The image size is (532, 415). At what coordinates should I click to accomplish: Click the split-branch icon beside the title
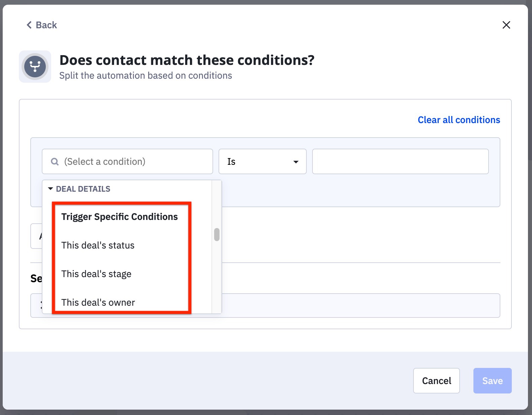pos(35,67)
